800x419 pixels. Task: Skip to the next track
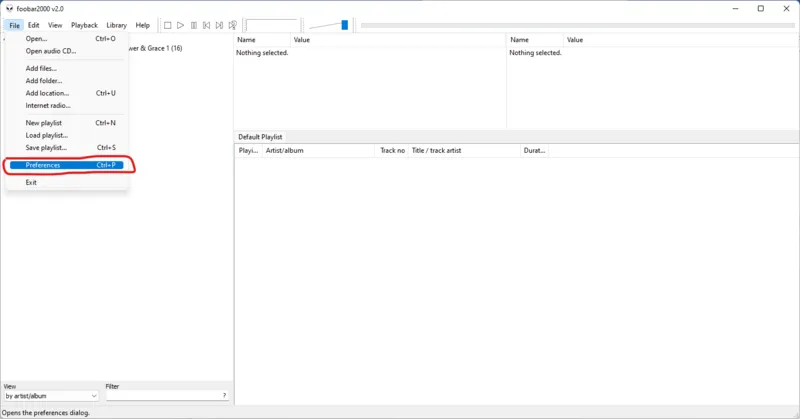(219, 25)
